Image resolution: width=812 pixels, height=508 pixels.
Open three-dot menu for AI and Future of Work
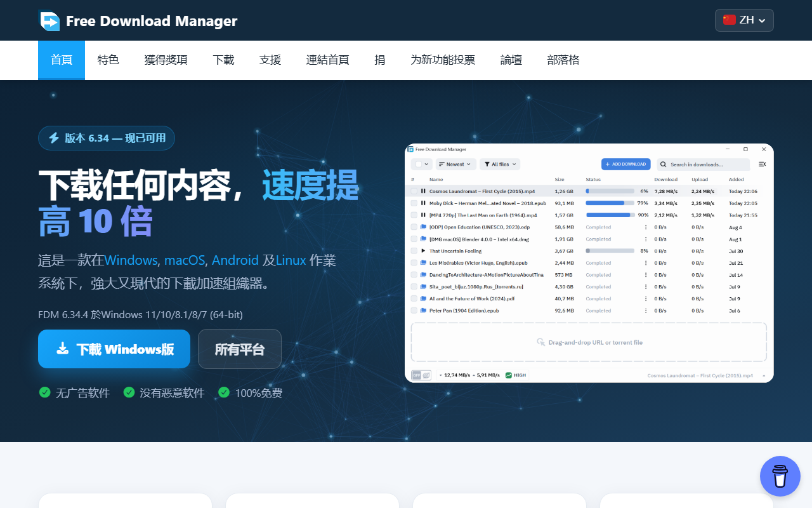pos(646,298)
